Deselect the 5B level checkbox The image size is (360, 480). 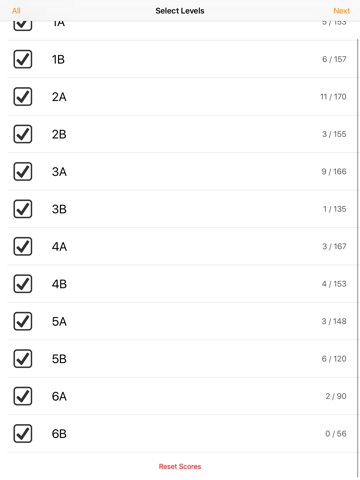[x=23, y=359]
